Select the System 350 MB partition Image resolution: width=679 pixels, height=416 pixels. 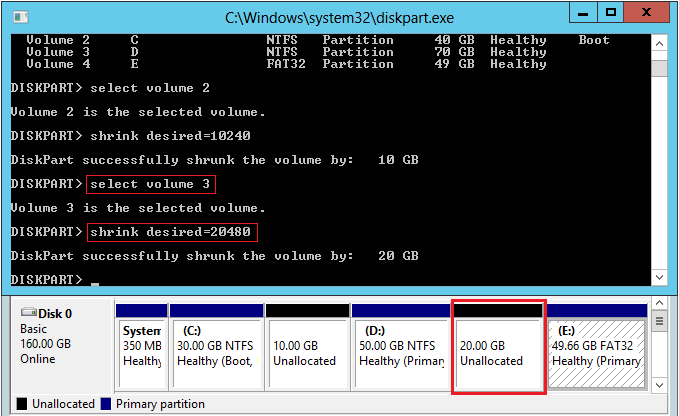tap(140, 347)
